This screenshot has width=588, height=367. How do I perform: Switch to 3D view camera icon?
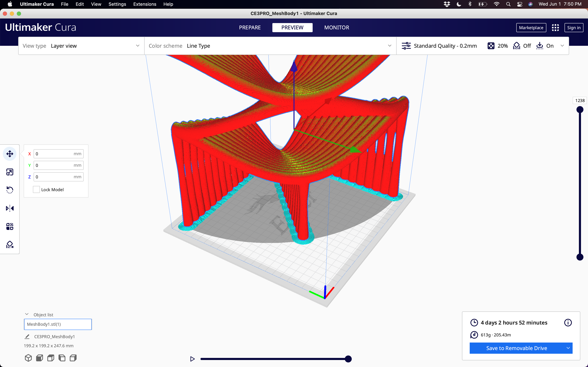click(28, 358)
